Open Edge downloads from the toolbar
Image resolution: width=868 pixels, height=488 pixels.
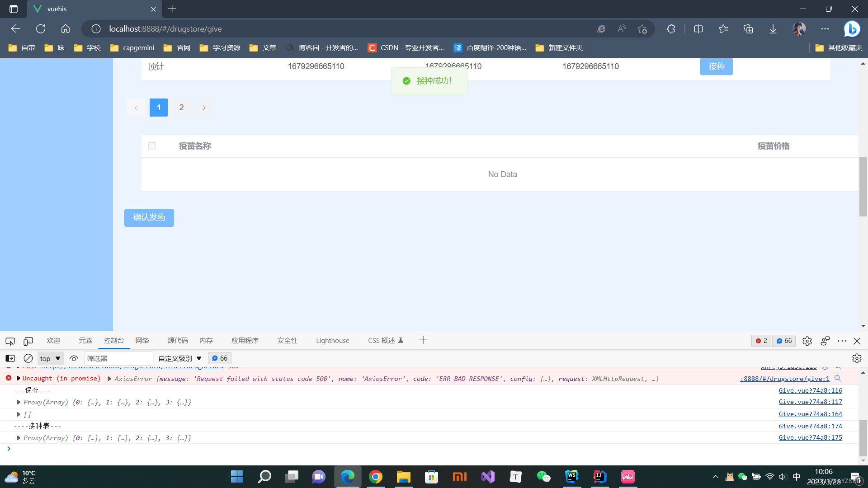[x=773, y=28]
